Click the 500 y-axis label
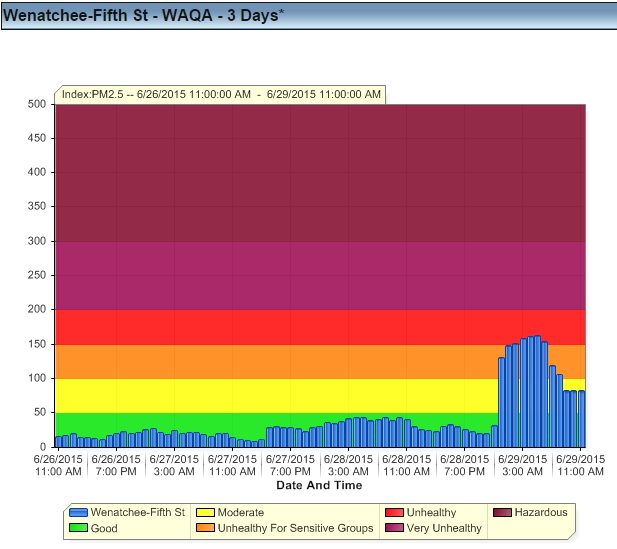 point(37,104)
